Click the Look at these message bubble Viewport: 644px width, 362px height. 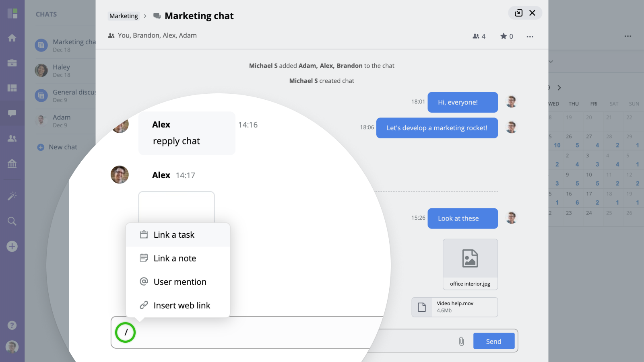pos(462,218)
